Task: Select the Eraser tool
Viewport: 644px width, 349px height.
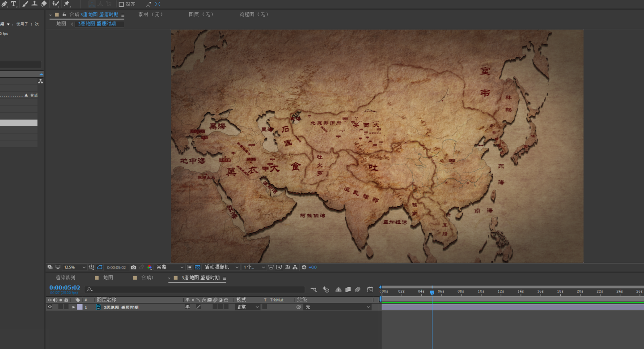Action: click(43, 4)
